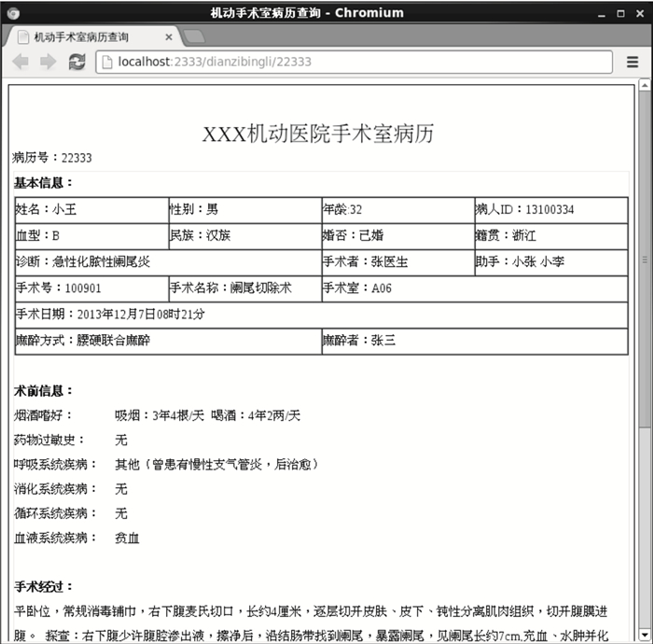Click the Chromium logo in title bar
This screenshot has width=653, height=644.
pos(13,13)
